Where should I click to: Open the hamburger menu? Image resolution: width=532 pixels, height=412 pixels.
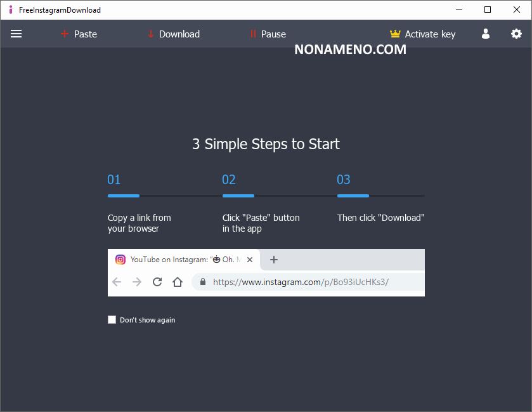[16, 34]
